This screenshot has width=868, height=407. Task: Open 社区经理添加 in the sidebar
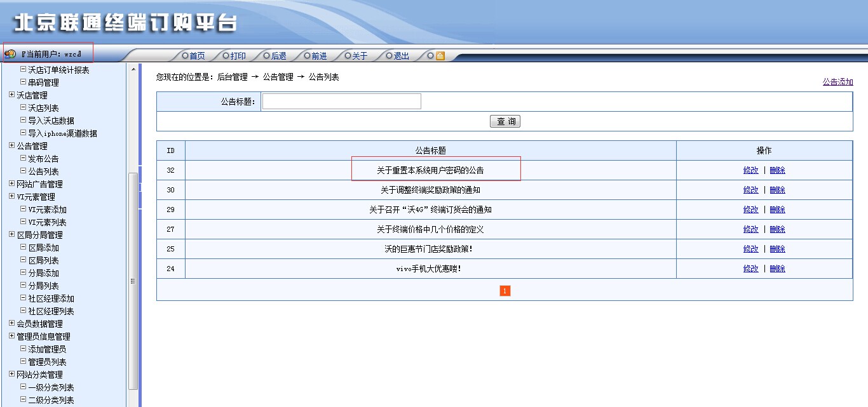(51, 298)
